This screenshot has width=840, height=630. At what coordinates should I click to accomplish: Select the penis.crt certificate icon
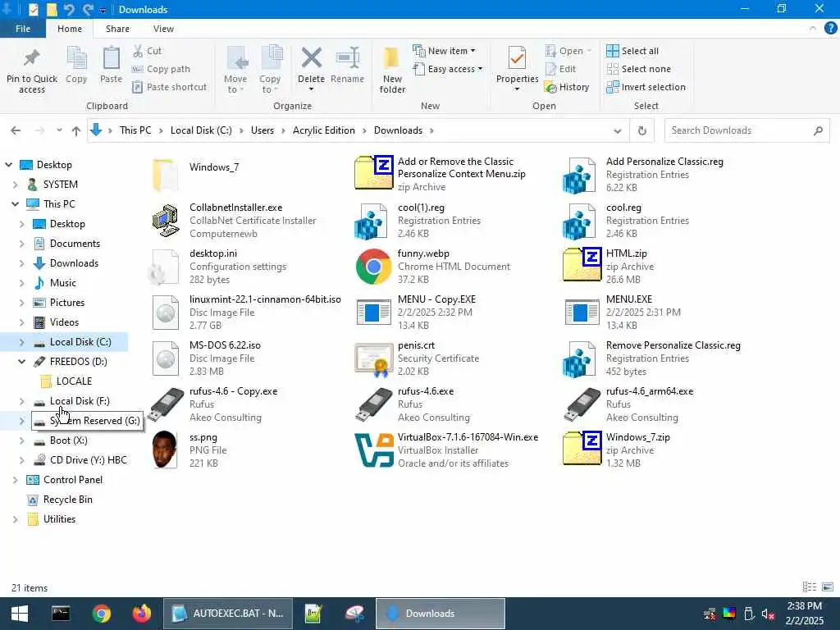(x=374, y=358)
